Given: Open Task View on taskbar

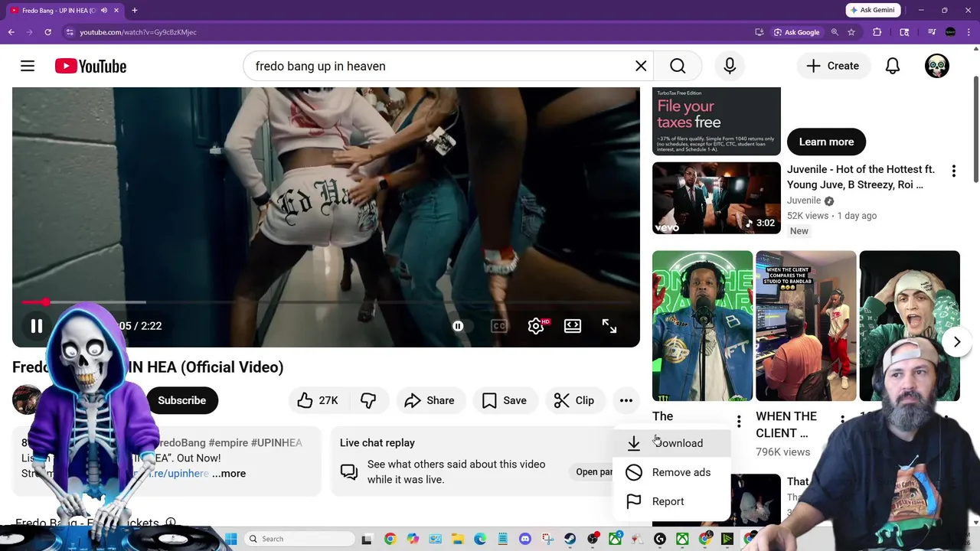Looking at the screenshot, I should click(367, 539).
